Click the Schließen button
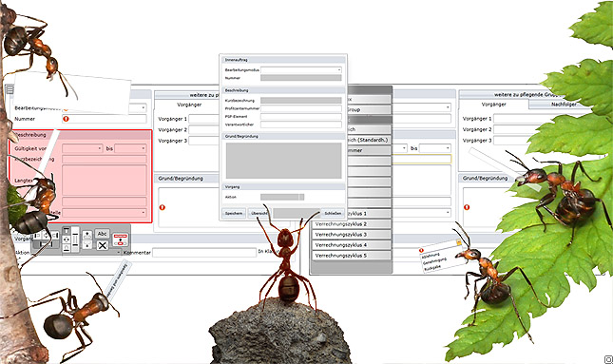The height and width of the screenshot is (364, 613). [x=333, y=213]
